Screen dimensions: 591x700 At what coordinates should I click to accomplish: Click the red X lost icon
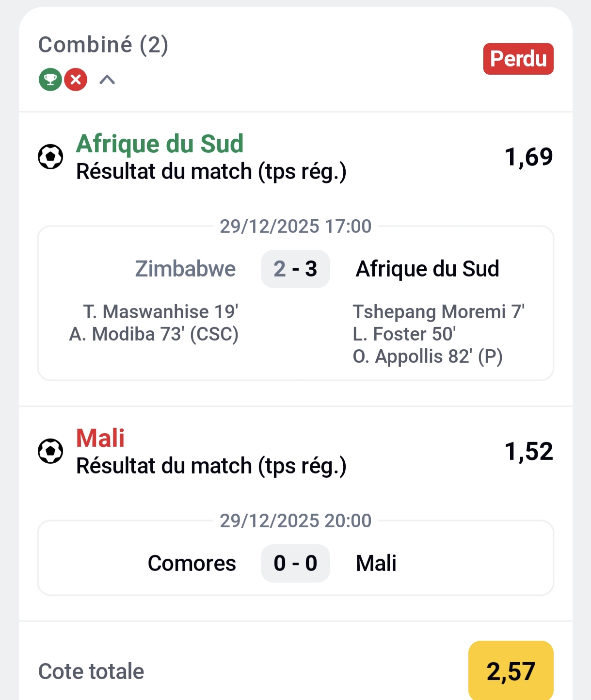pos(76,80)
